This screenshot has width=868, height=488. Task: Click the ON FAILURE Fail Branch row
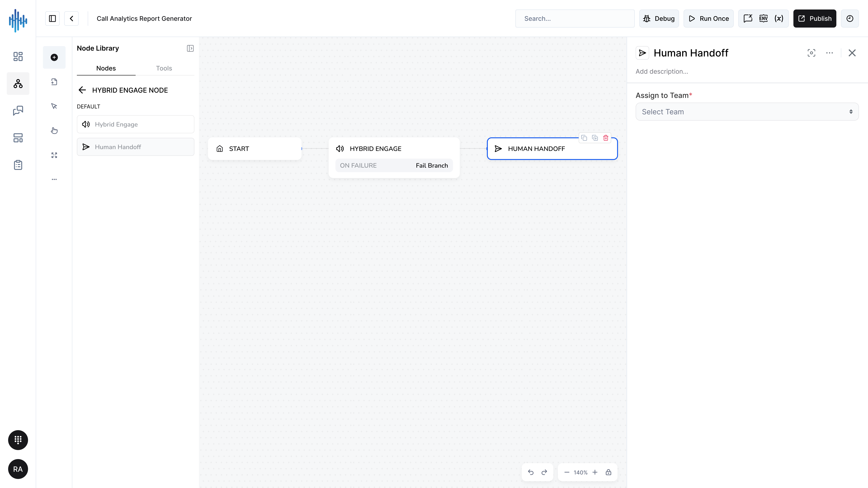coord(394,165)
